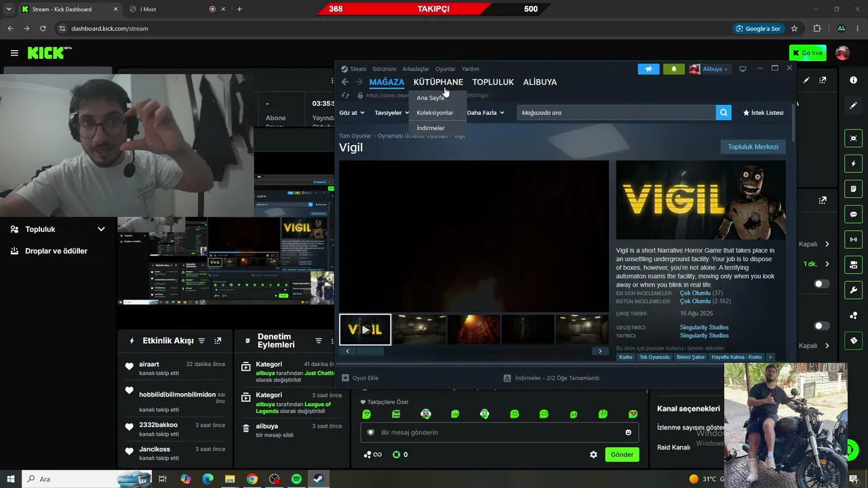Filter the Denetim Eylemleri list
Viewport: 868px width, 488px height.
pyautogui.click(x=319, y=341)
